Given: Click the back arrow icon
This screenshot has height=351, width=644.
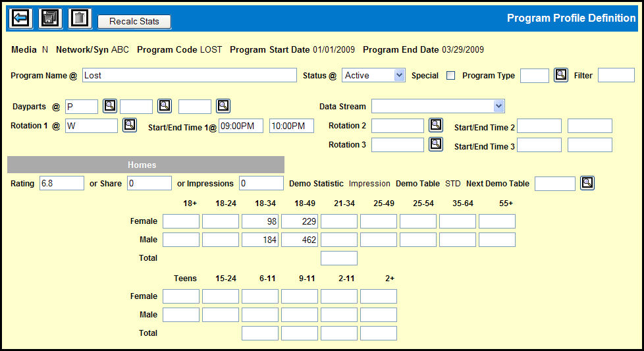Looking at the screenshot, I should [x=20, y=18].
